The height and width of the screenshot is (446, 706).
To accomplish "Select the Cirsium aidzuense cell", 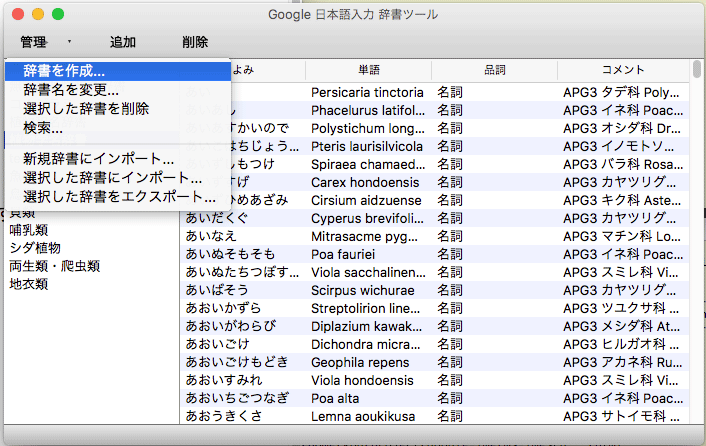I will pyautogui.click(x=366, y=200).
